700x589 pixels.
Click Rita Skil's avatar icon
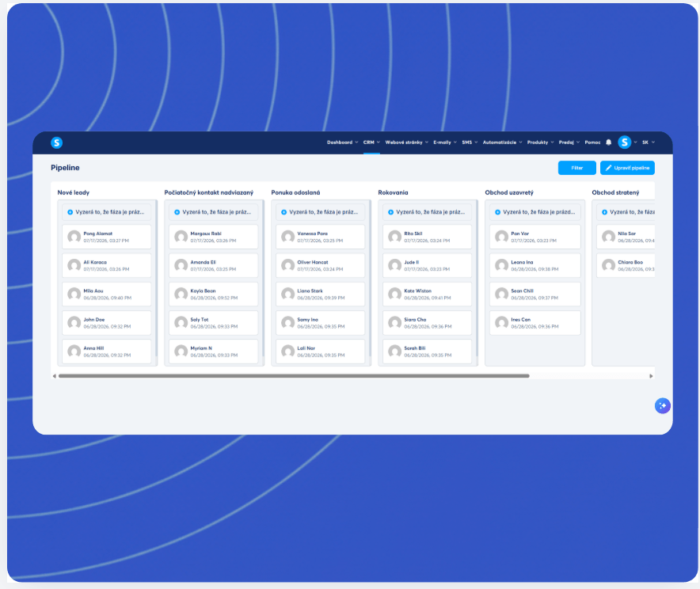point(394,237)
